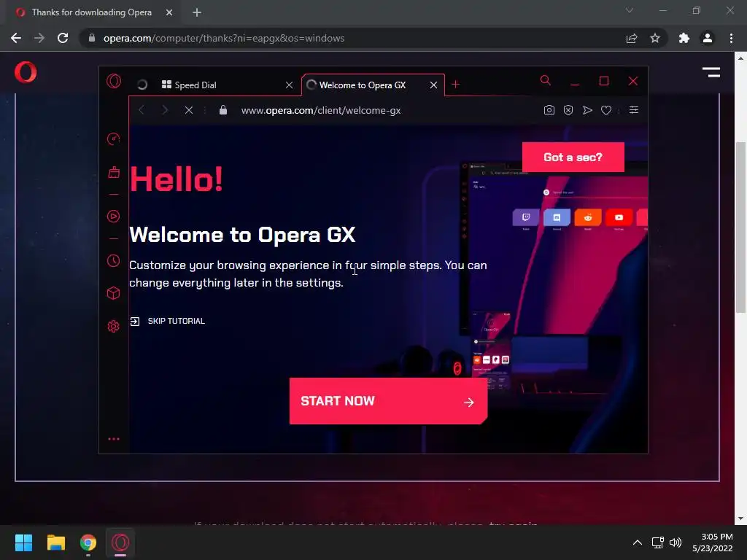The height and width of the screenshot is (560, 747).
Task: Open the Player sidebar icon
Action: (x=113, y=216)
